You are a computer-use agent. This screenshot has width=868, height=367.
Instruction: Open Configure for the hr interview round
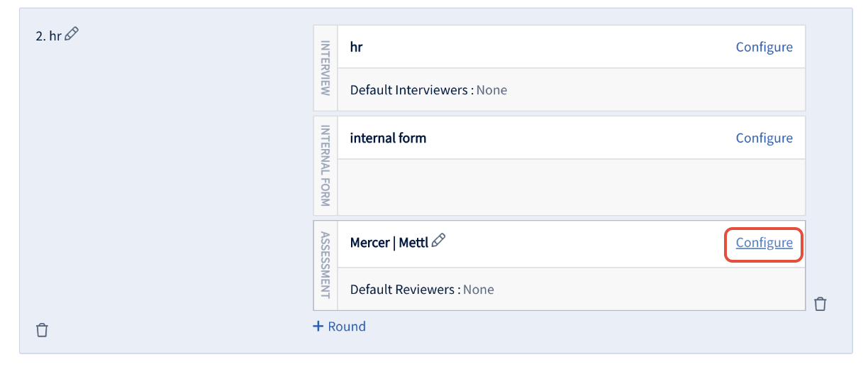(x=764, y=47)
